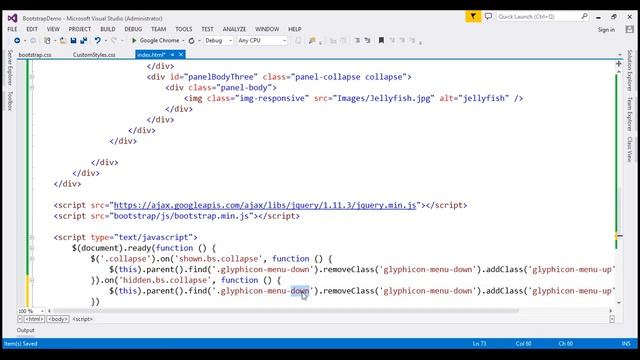The width and height of the screenshot is (640, 360).
Task: Click the vertical scrollbar down arrow
Action: (619, 303)
